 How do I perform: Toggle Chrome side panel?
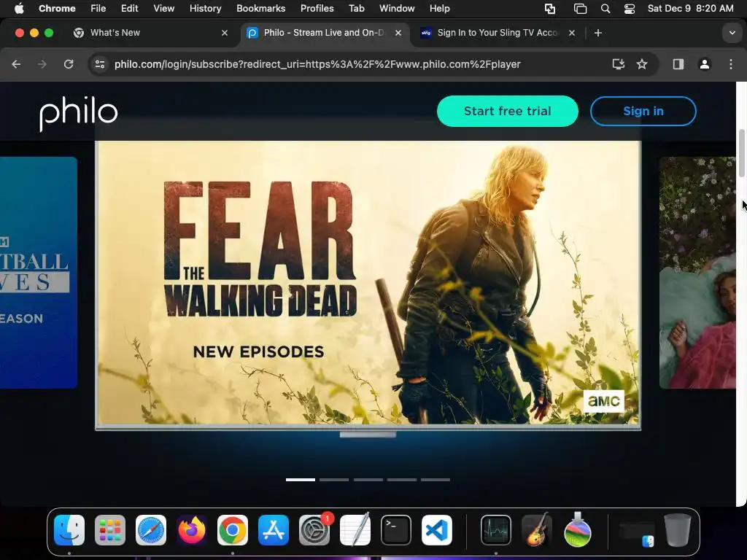click(678, 64)
